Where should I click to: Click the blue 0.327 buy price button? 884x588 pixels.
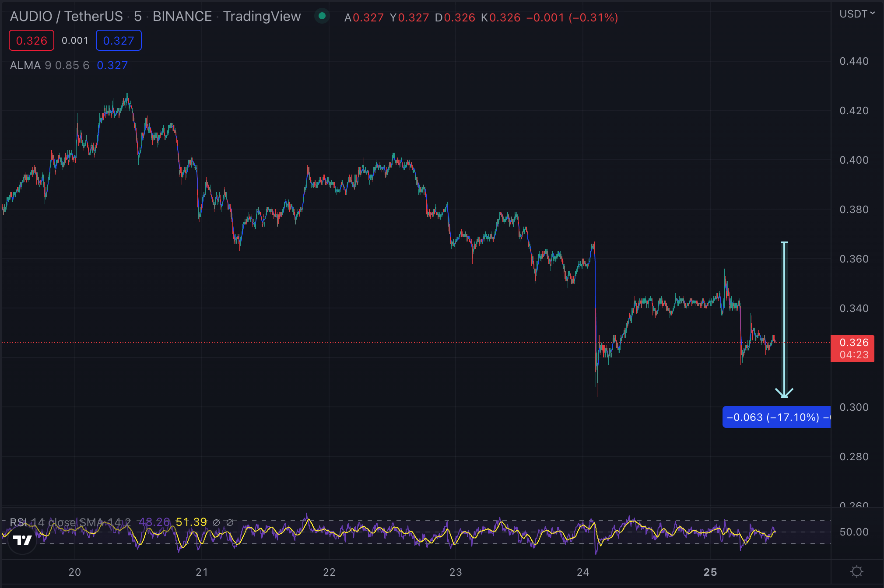pyautogui.click(x=119, y=40)
